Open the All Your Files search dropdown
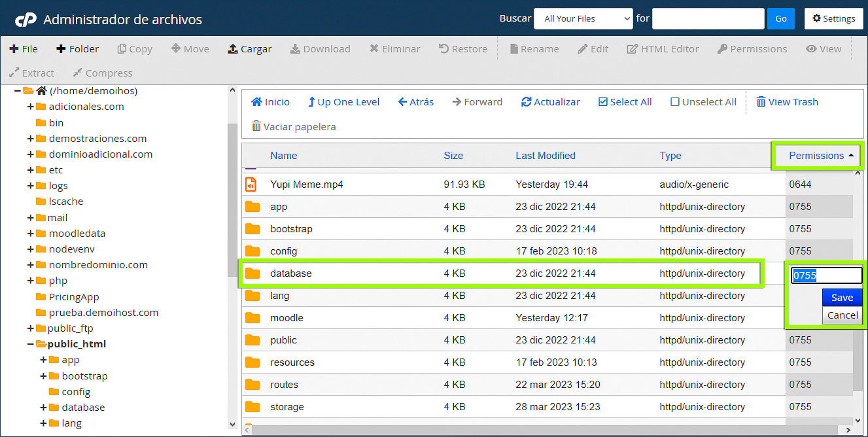 (x=583, y=18)
